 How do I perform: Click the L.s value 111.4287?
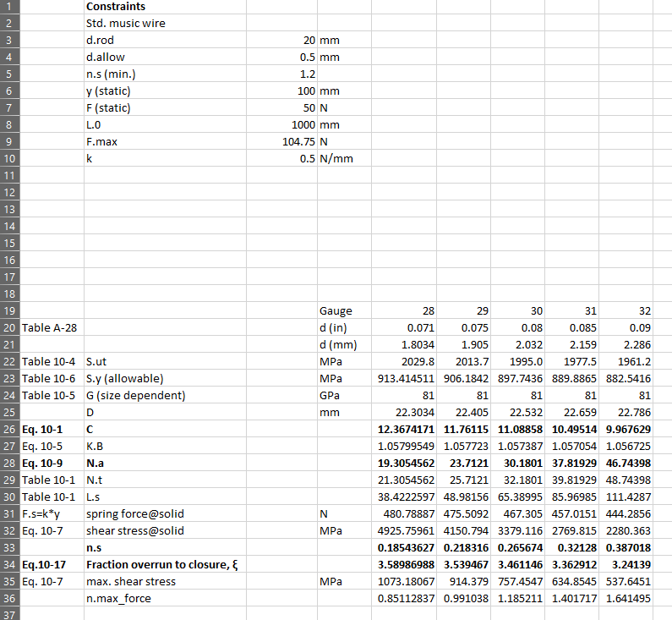point(626,497)
